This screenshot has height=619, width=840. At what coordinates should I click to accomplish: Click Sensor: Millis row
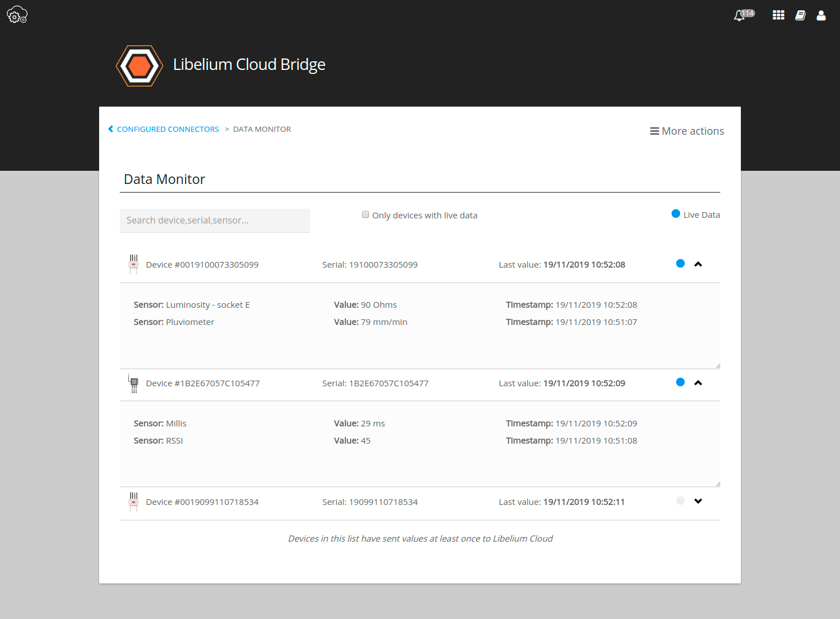tap(160, 424)
